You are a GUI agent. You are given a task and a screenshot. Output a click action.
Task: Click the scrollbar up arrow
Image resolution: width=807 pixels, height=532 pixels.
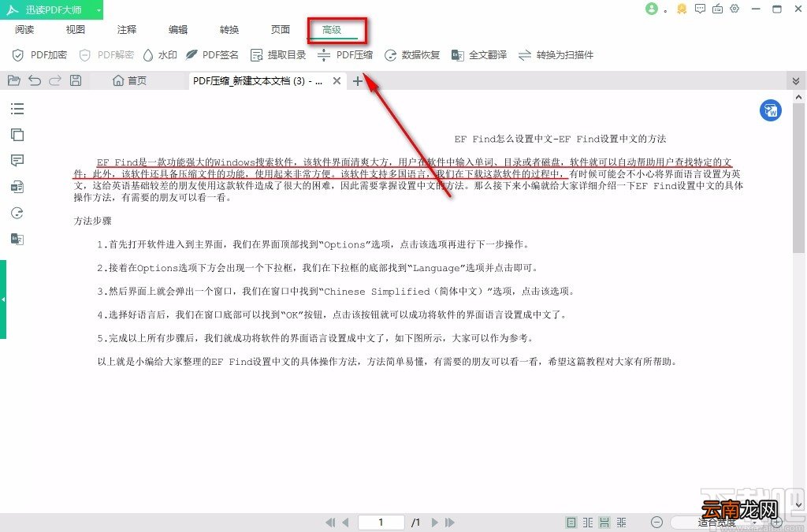(x=798, y=96)
